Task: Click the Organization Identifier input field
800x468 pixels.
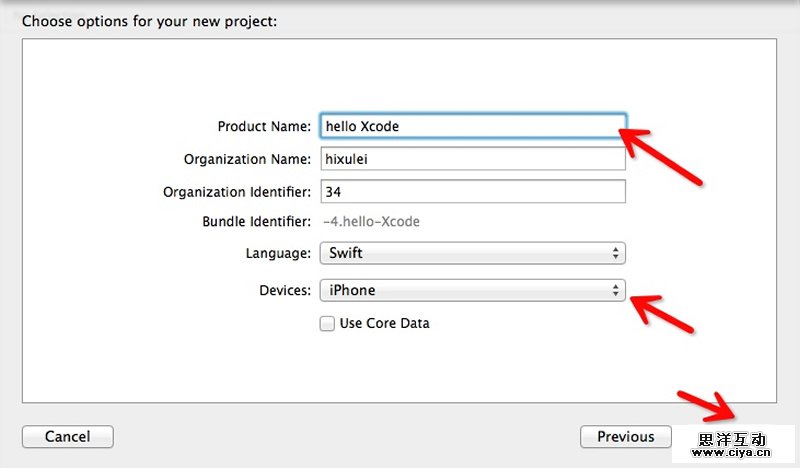Action: (472, 191)
